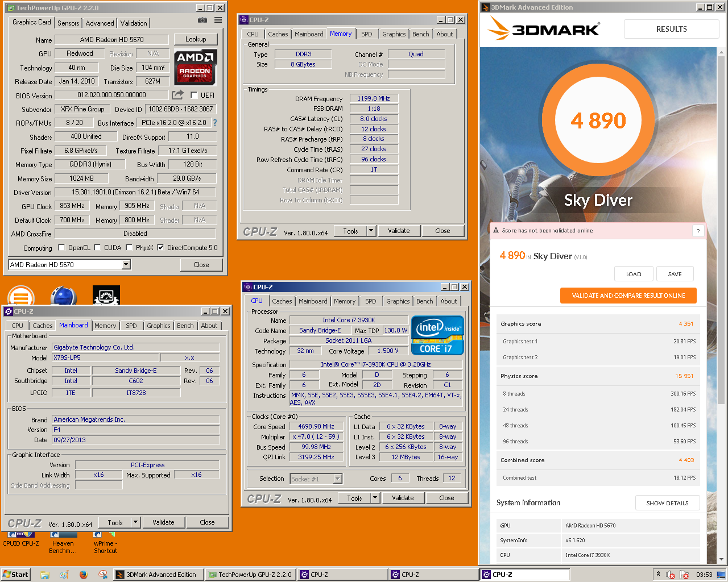Viewport: 728px width, 582px height.
Task: Expand Tools dropdown arrow in Mainboard CPU-Z window
Action: (x=135, y=522)
